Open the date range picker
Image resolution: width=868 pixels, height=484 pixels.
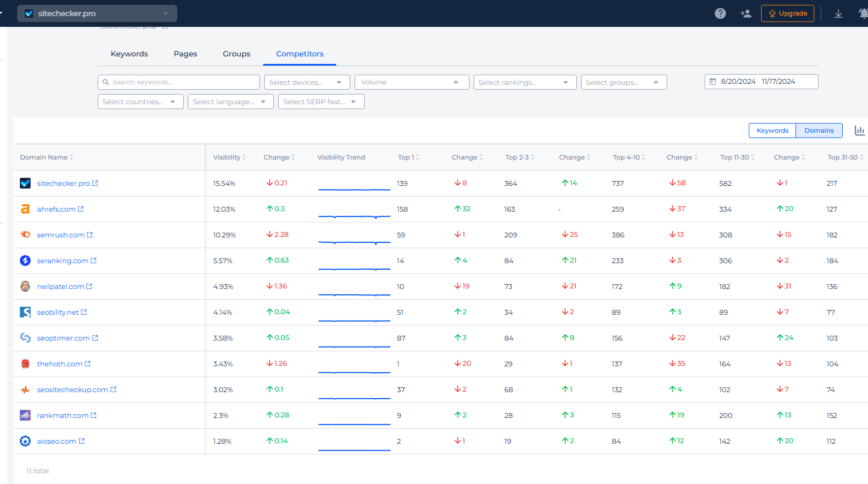[x=762, y=82]
